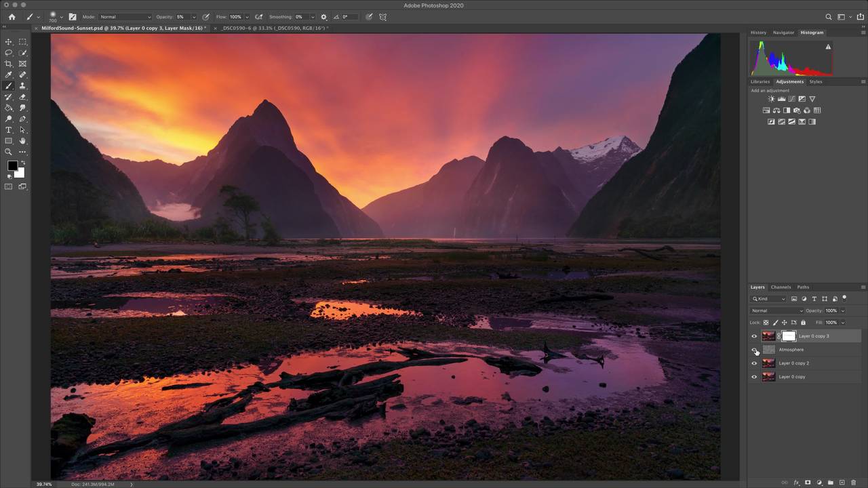The width and height of the screenshot is (868, 488).
Task: Open the brush Mode dropdown
Action: click(125, 17)
